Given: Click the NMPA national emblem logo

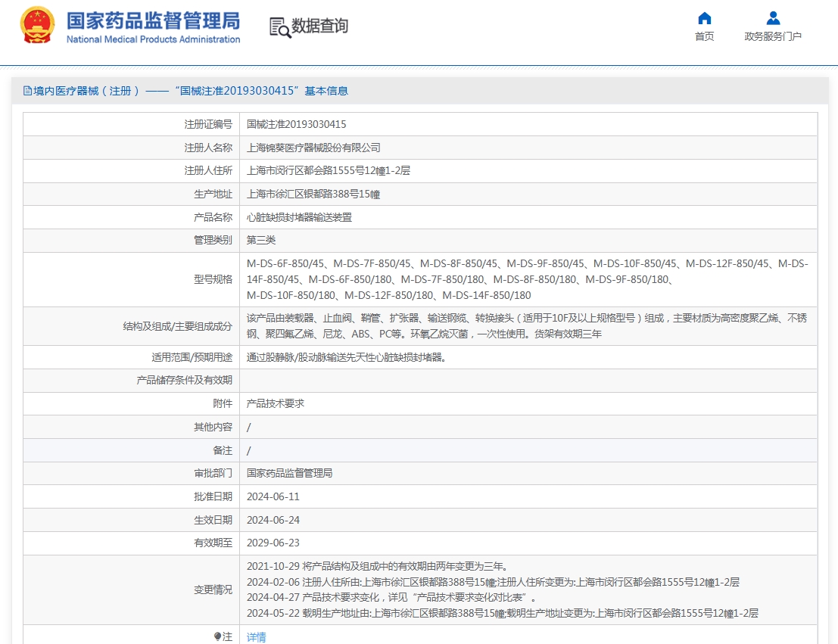Looking at the screenshot, I should tap(37, 24).
